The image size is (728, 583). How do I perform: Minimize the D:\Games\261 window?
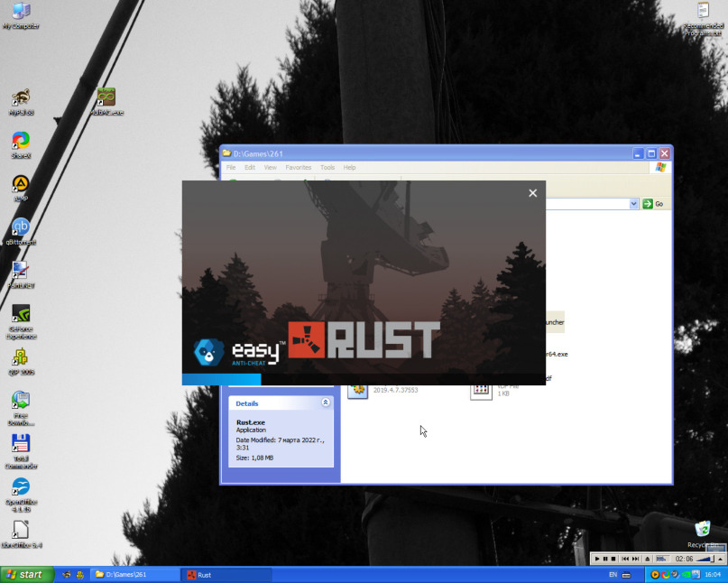click(638, 153)
